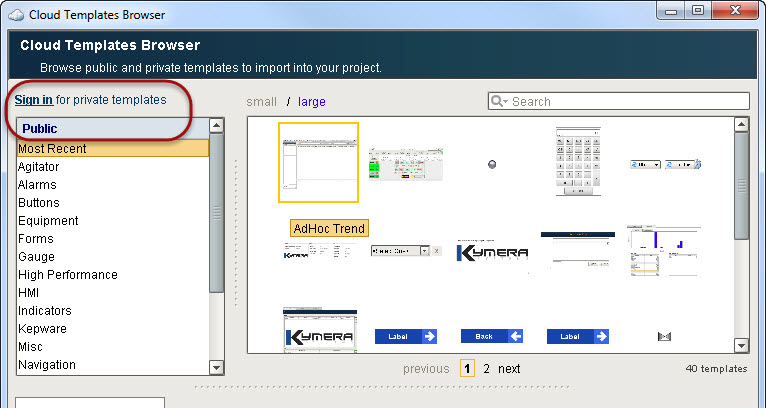Viewport: 766px width, 408px height.
Task: Click the next page link
Action: coord(509,369)
